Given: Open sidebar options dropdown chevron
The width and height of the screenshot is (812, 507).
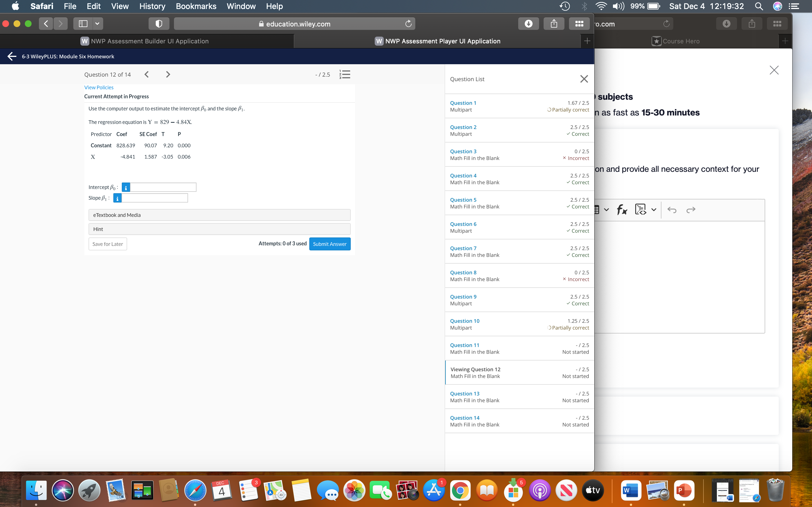Looking at the screenshot, I should (97, 24).
